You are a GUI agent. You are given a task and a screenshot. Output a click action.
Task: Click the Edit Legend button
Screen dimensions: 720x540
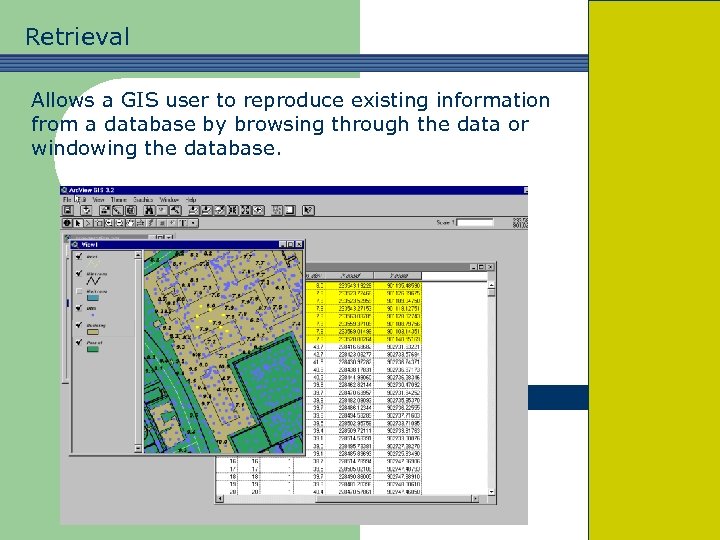coord(118,210)
